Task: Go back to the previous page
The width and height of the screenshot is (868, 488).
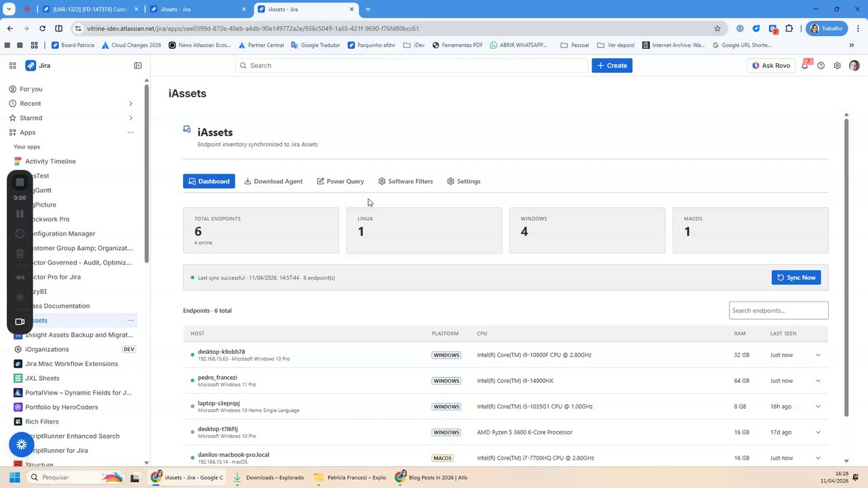Action: [9, 28]
